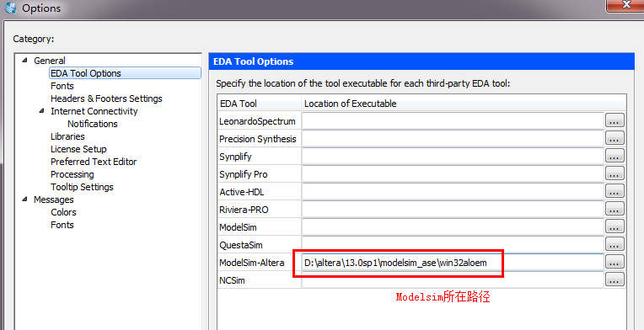The height and width of the screenshot is (330, 644).
Task: Click the Active-HDL location field
Action: [453, 192]
